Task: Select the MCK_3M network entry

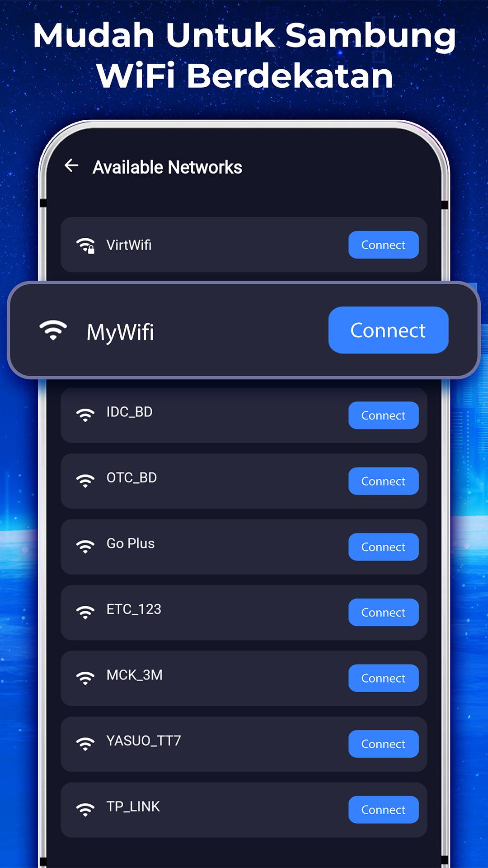Action: [x=244, y=678]
